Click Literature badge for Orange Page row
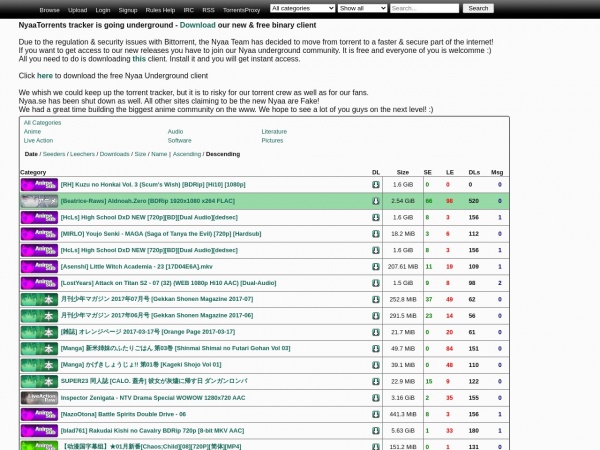The height and width of the screenshot is (450, 600). point(39,333)
